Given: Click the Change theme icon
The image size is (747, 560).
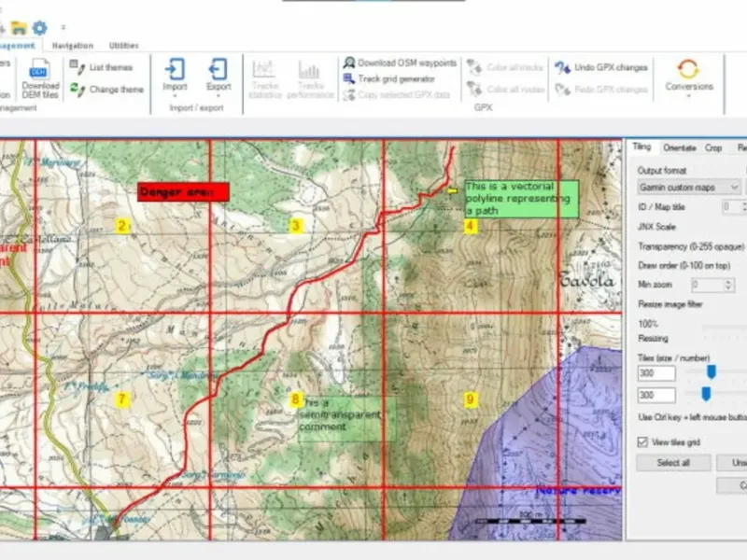Looking at the screenshot, I should click(77, 89).
